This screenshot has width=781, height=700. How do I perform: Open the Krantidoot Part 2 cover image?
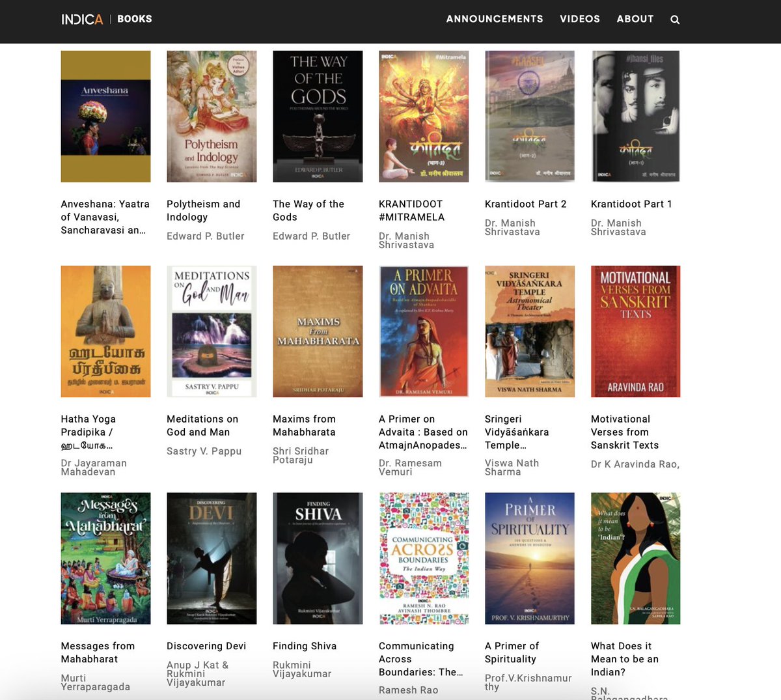[530, 117]
